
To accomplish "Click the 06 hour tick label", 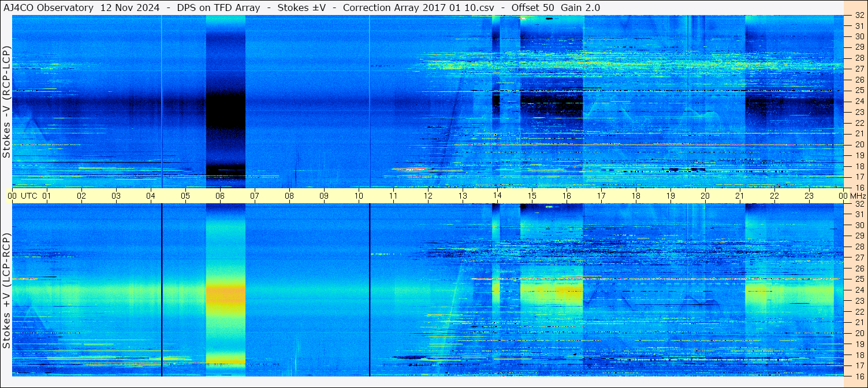I will click(220, 196).
